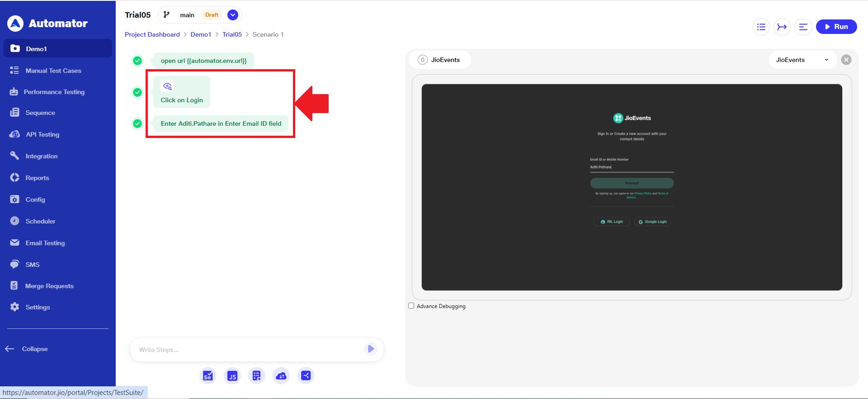This screenshot has width=868, height=399.
Task: Click the Selenium icon below the steps box
Action: 208,375
